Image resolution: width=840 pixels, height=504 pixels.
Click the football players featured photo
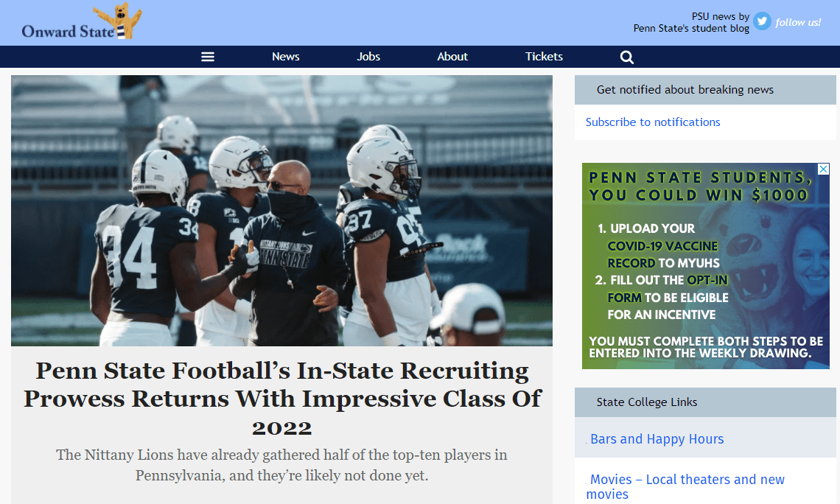coord(281,211)
